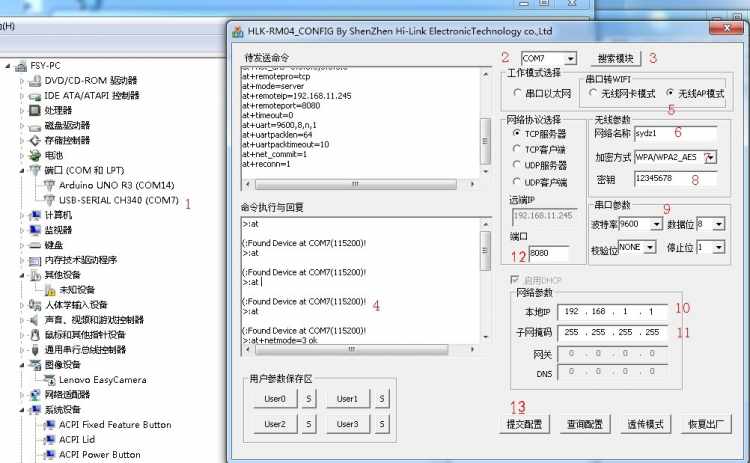Click the 查询配置 button

click(585, 424)
